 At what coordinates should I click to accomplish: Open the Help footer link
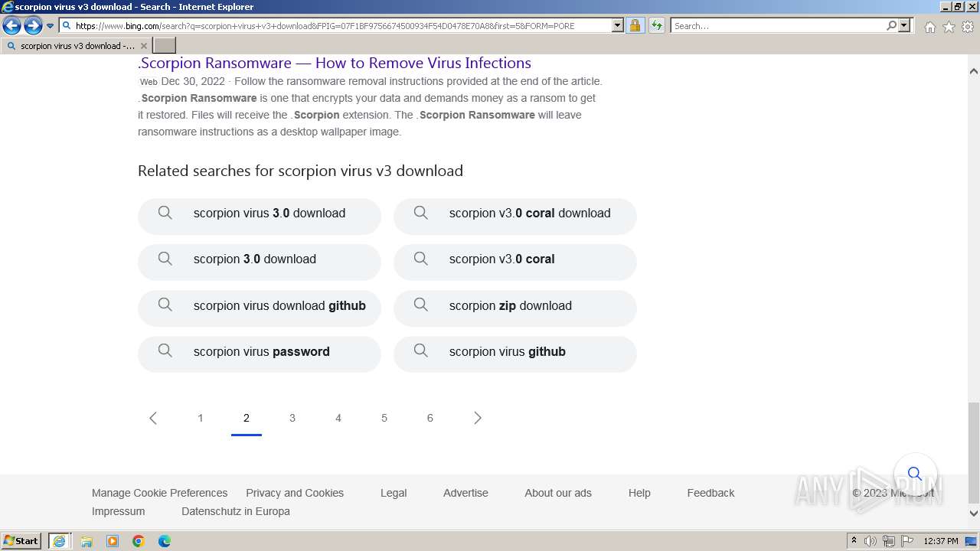pyautogui.click(x=639, y=493)
